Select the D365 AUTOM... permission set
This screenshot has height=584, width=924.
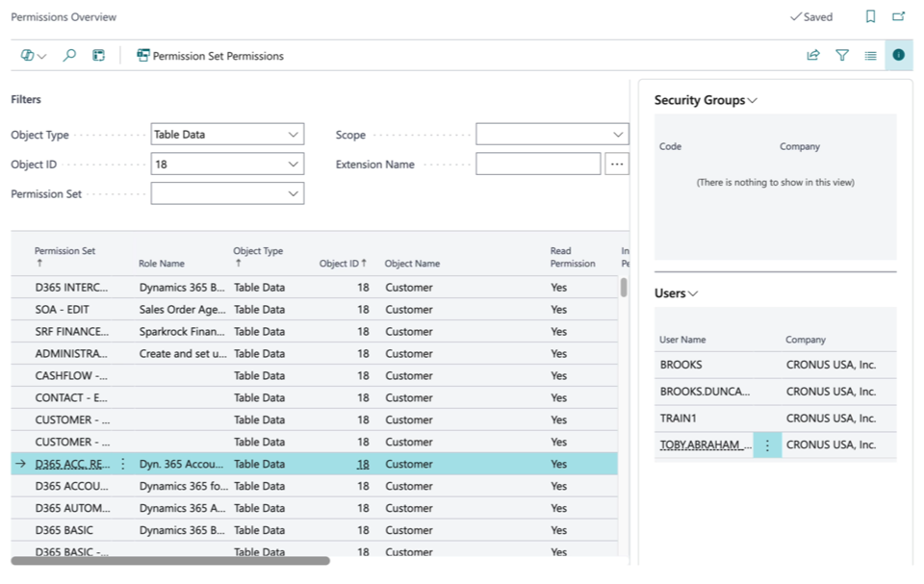point(72,508)
